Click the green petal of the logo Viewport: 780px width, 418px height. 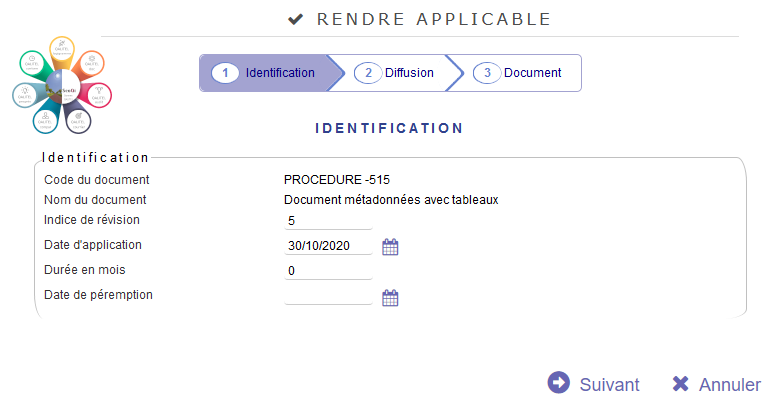(36, 65)
